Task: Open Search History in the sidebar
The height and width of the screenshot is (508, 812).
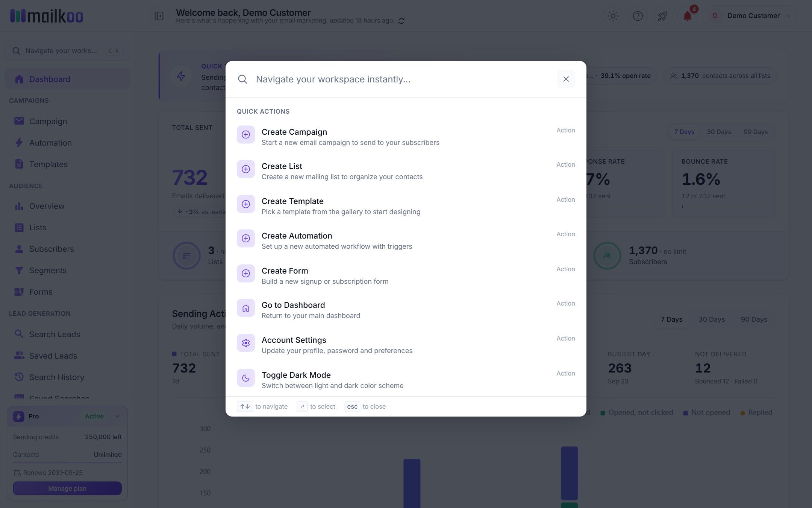Action: [x=67, y=377]
